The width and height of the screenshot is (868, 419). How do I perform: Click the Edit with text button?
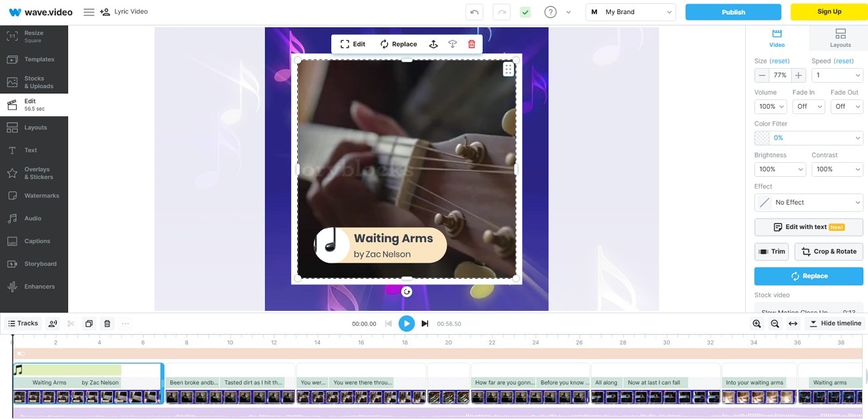click(x=809, y=227)
